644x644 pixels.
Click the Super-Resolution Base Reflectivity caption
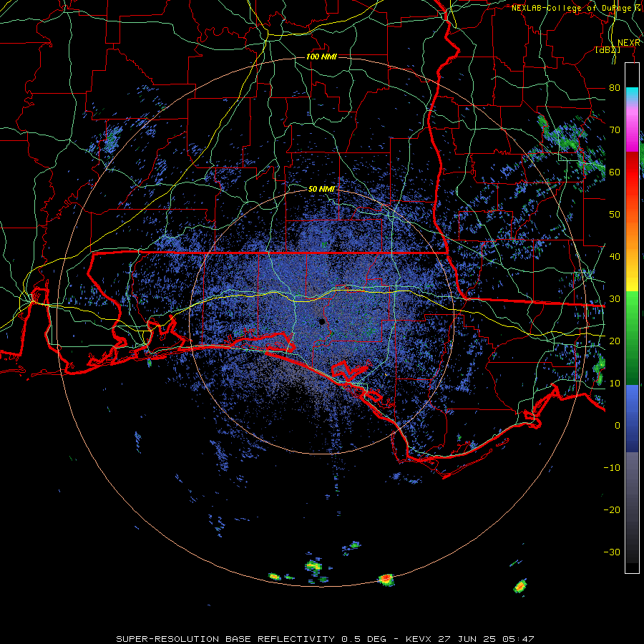pos(325,639)
